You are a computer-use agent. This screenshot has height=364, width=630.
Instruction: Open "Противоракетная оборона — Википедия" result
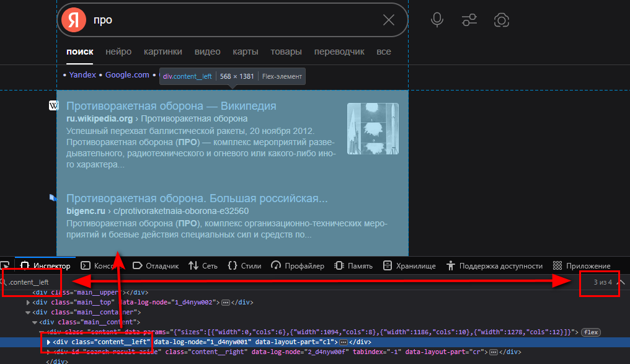(x=171, y=105)
